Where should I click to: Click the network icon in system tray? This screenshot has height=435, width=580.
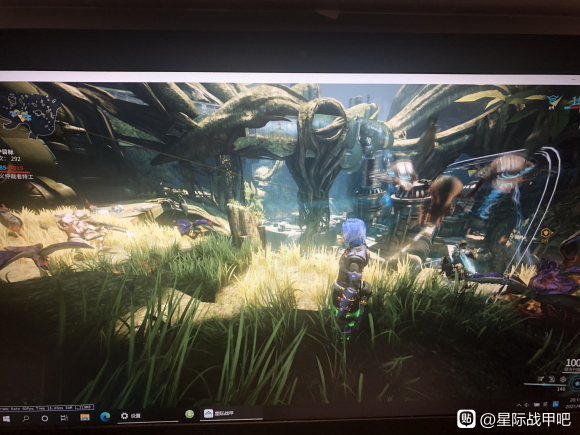[x=527, y=405]
